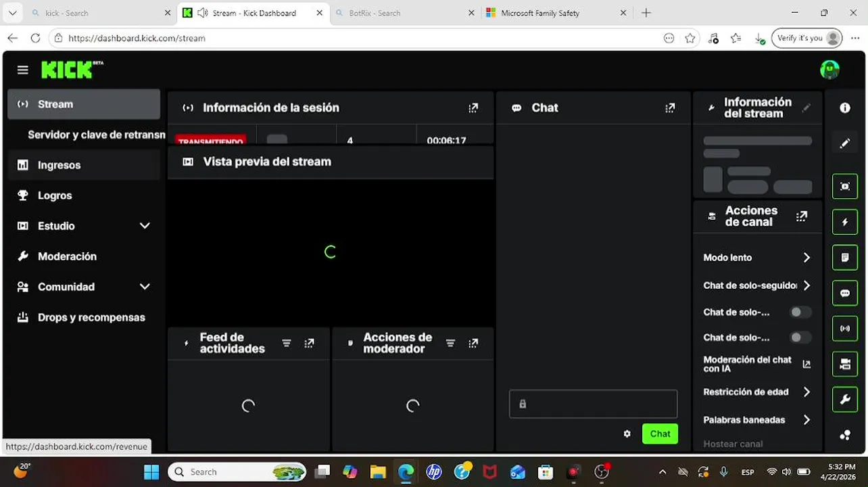The image size is (868, 487).
Task: Click the TRANSMITIENDO live status badge
Action: pyautogui.click(x=210, y=140)
